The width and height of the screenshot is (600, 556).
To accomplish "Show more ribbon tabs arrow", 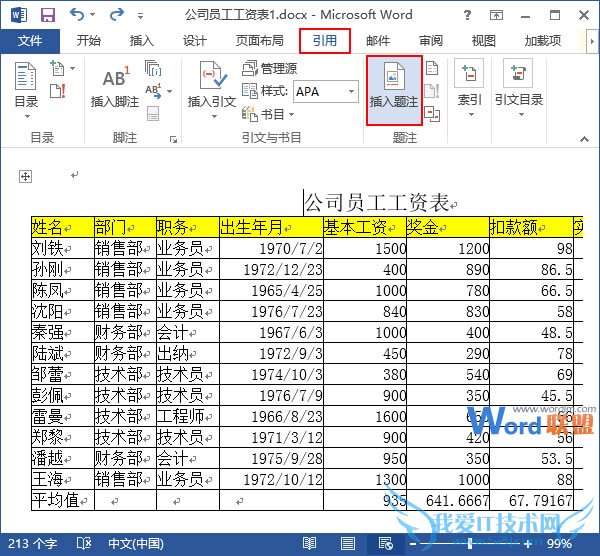I will tap(592, 41).
